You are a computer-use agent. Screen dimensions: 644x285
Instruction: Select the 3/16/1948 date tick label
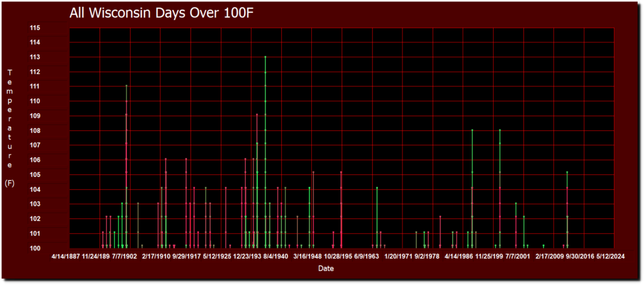click(308, 257)
